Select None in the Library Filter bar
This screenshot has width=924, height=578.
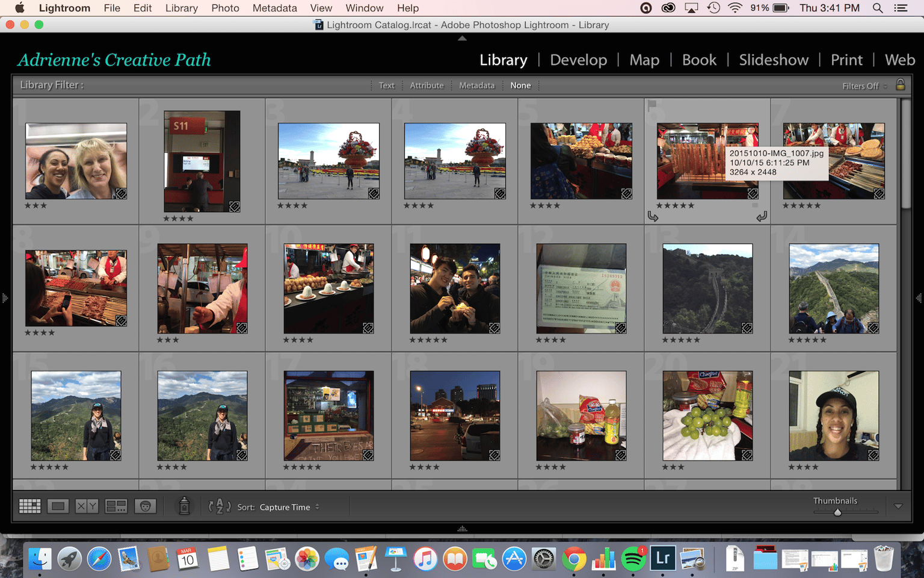click(520, 85)
